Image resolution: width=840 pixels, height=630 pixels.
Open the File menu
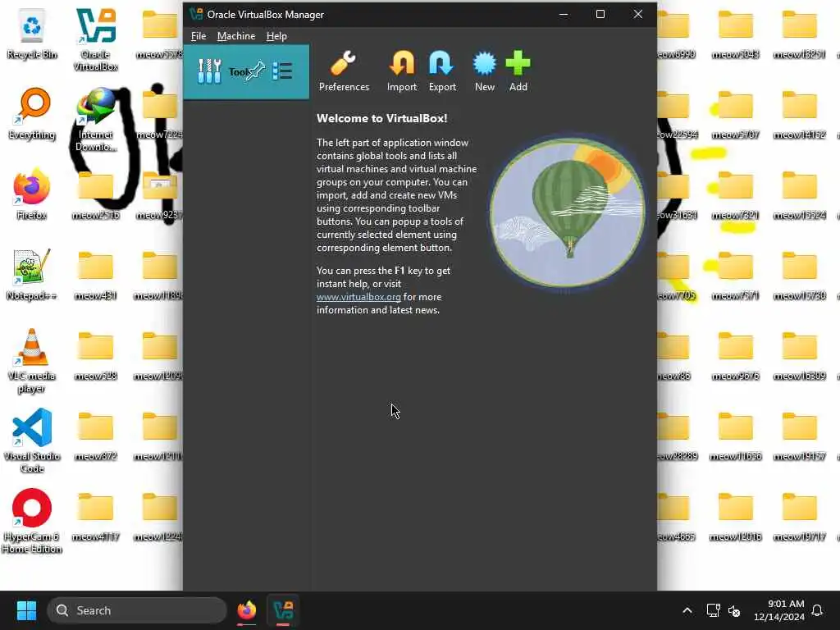[199, 36]
